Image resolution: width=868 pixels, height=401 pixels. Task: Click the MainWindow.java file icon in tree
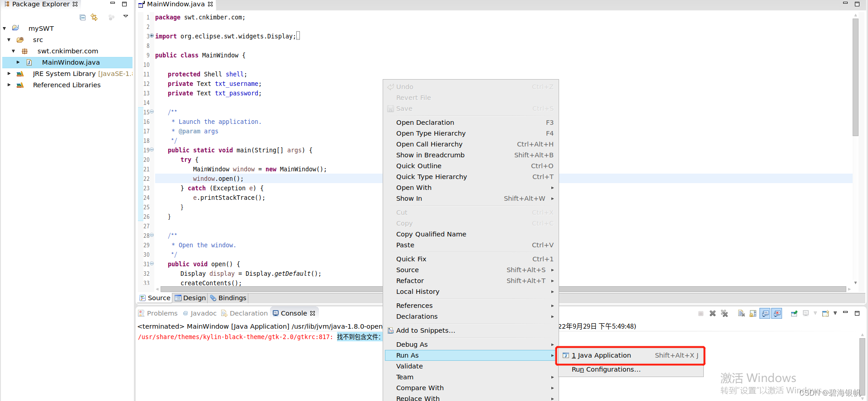point(29,62)
